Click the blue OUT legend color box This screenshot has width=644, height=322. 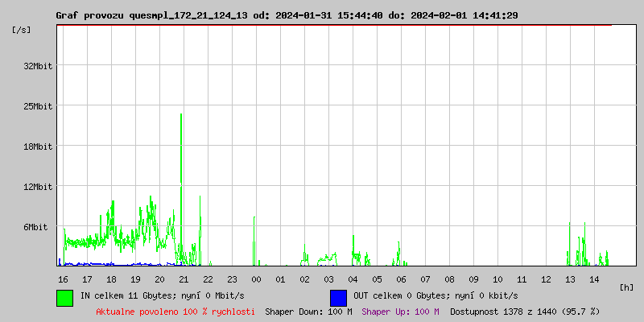(338, 297)
